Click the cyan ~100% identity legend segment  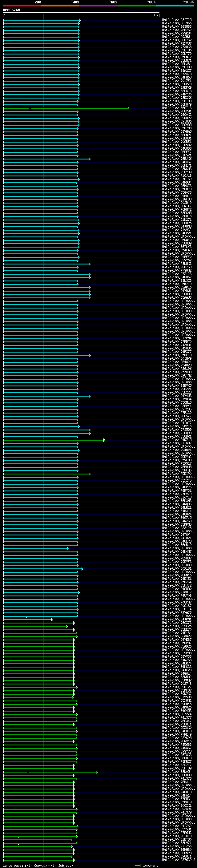[x=175, y=6]
